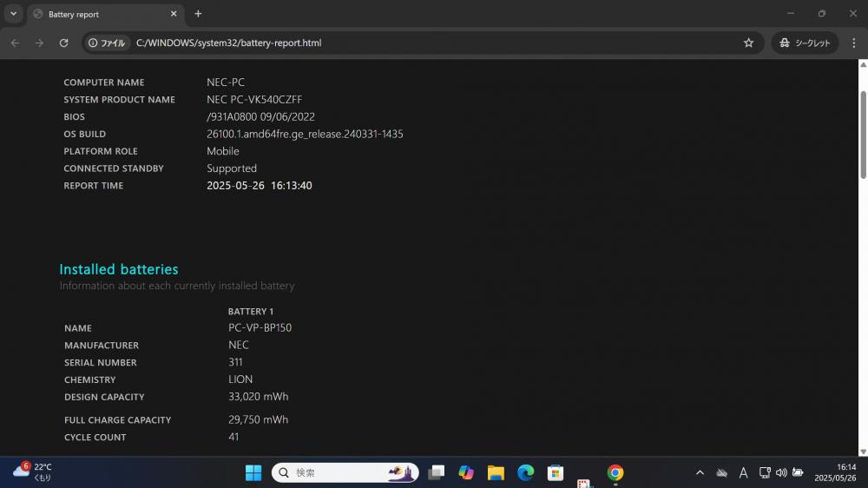The width and height of the screenshot is (868, 488).
Task: Select the CYCLE COUNT label
Action: coord(95,437)
